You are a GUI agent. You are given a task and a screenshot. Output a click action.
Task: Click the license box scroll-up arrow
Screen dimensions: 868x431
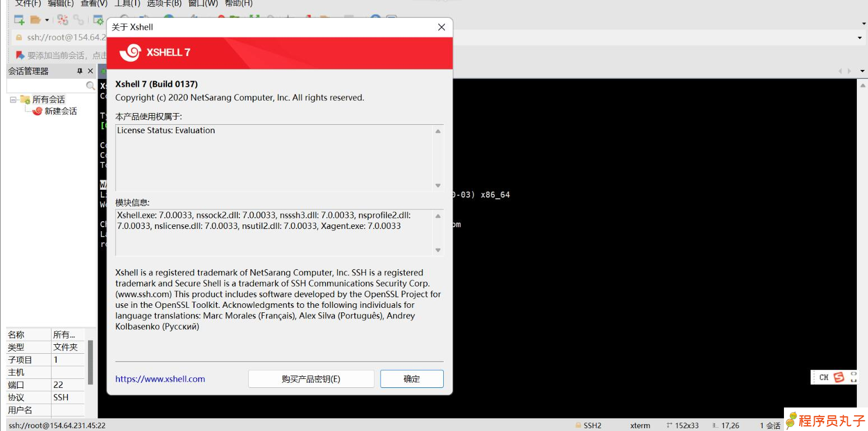(x=438, y=131)
